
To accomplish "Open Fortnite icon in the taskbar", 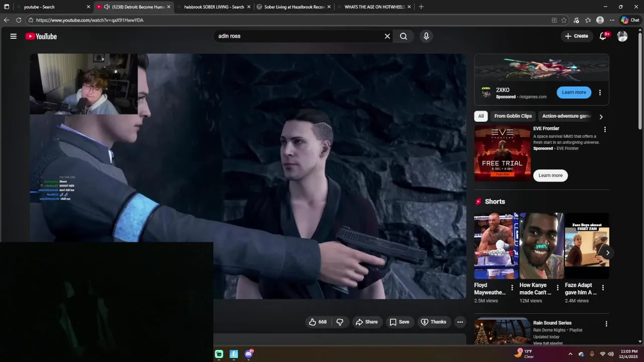I will pos(233,354).
